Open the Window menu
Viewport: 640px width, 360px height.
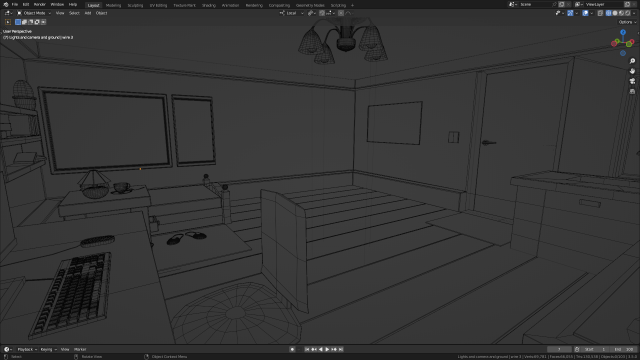57,4
